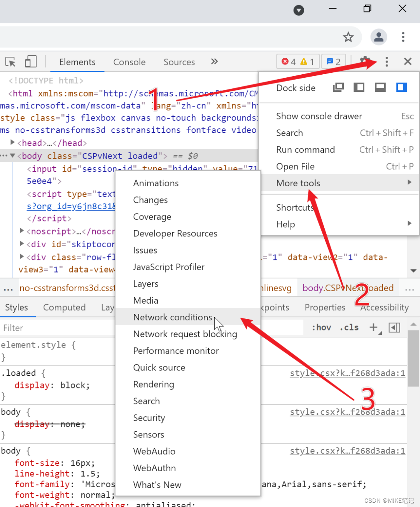The height and width of the screenshot is (507, 420).
Task: Open the issues counter showing 2
Action: pyautogui.click(x=334, y=61)
